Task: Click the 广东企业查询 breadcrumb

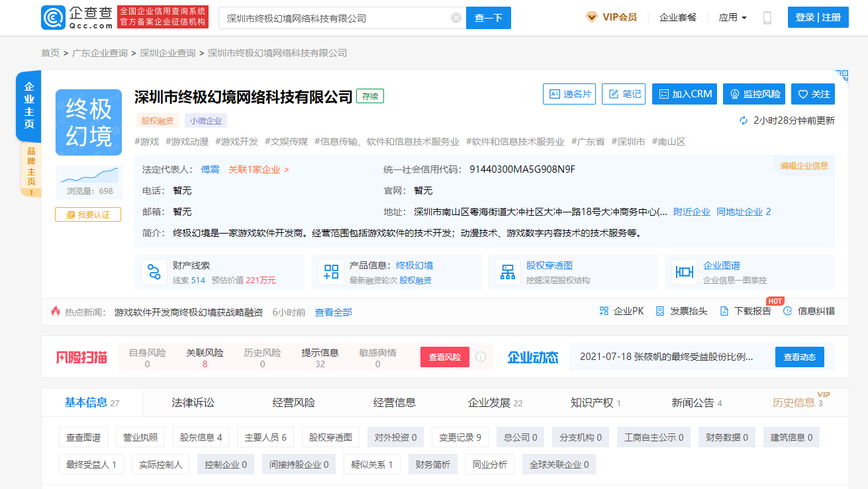Action: point(100,53)
